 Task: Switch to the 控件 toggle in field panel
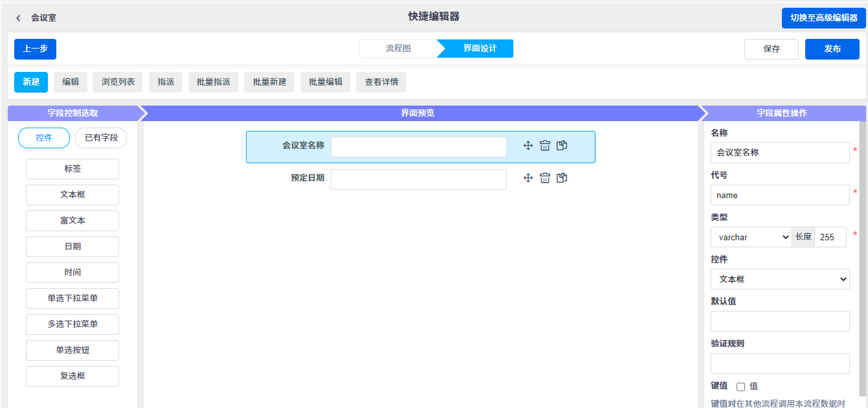point(44,138)
